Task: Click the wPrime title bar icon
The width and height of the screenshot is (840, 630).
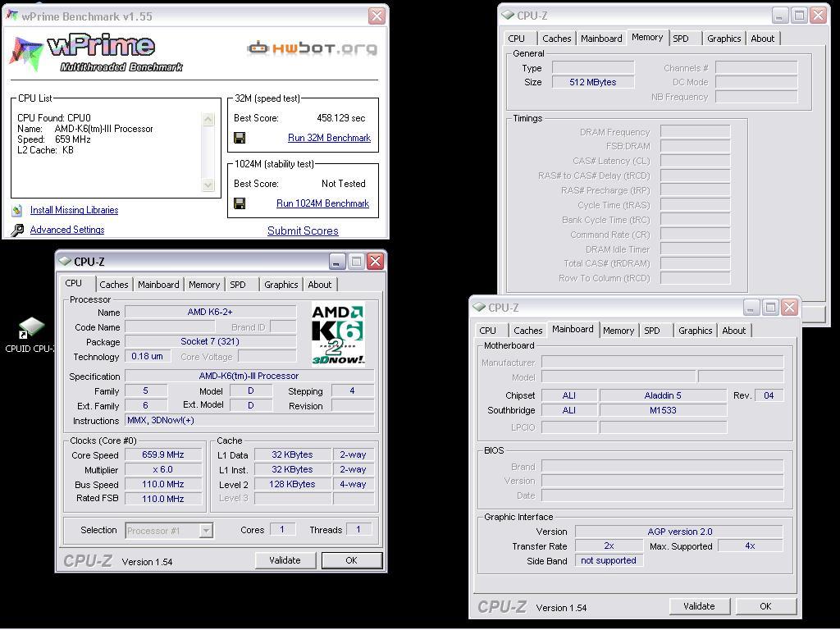Action: coord(11,16)
